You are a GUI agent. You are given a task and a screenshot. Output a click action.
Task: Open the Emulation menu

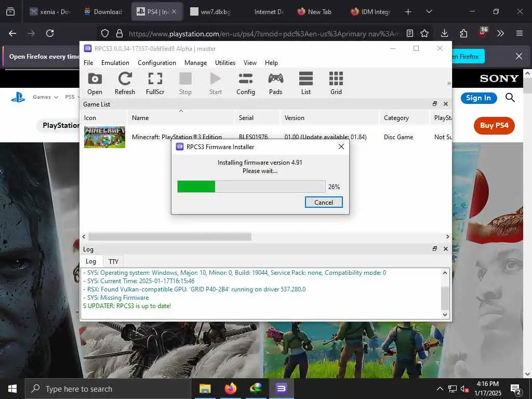[x=115, y=63]
